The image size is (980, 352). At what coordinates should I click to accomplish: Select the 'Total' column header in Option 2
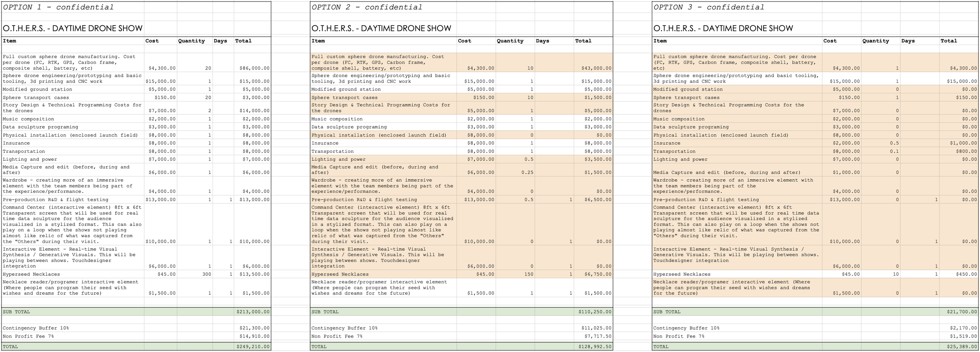[583, 41]
